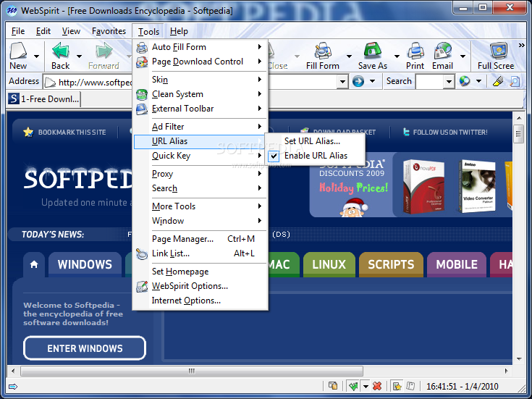The width and height of the screenshot is (532, 399).
Task: Open the Proxy submenu
Action: tap(200, 174)
